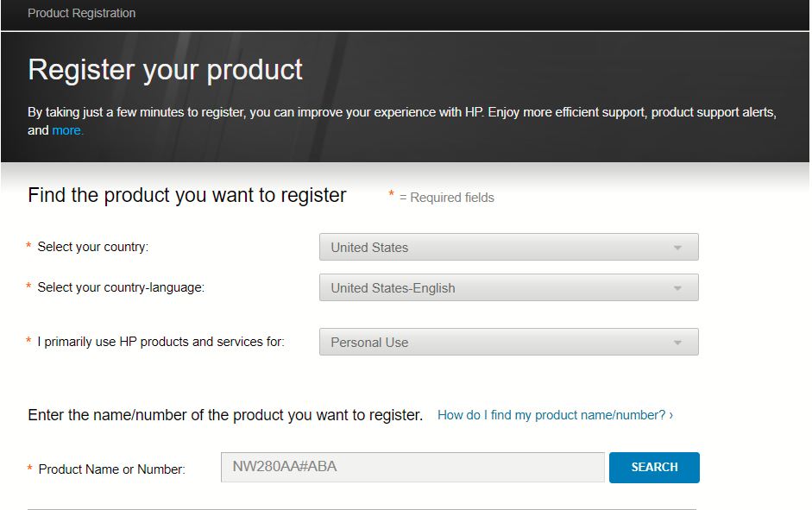Click the Product Name or Number input field
Viewport: 812px width, 510px height.
click(x=412, y=467)
